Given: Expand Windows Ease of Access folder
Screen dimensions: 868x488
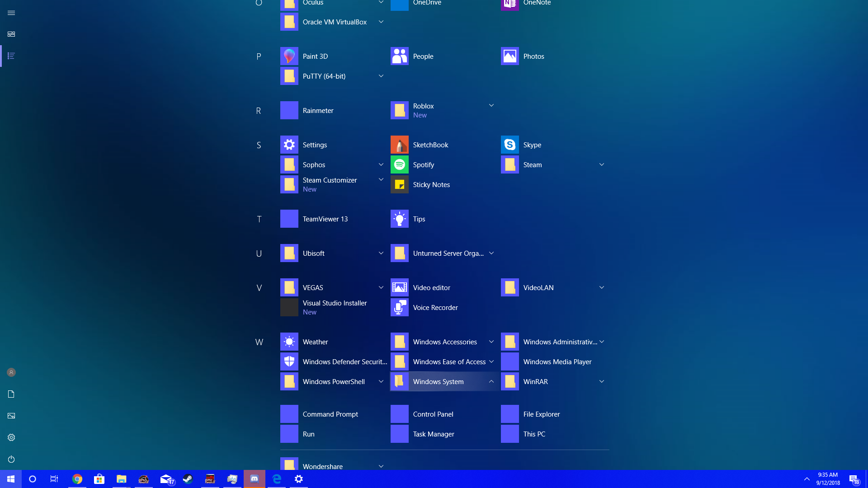Looking at the screenshot, I should (x=491, y=361).
